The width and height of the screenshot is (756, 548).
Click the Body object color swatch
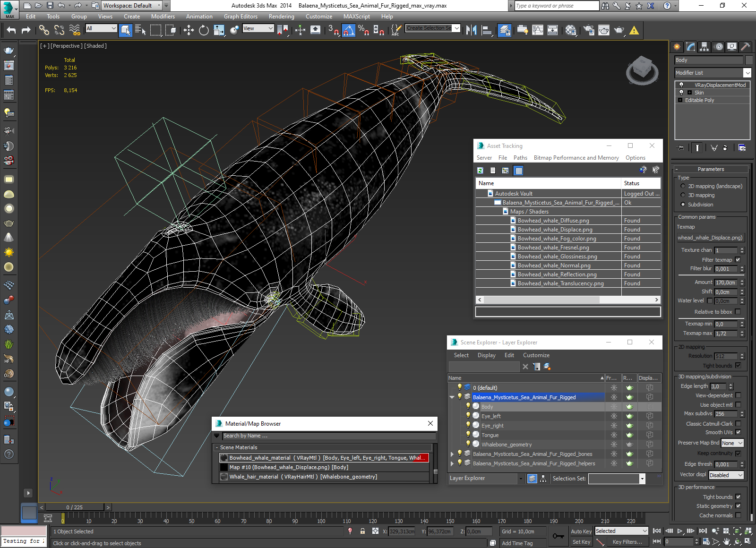[x=748, y=60]
